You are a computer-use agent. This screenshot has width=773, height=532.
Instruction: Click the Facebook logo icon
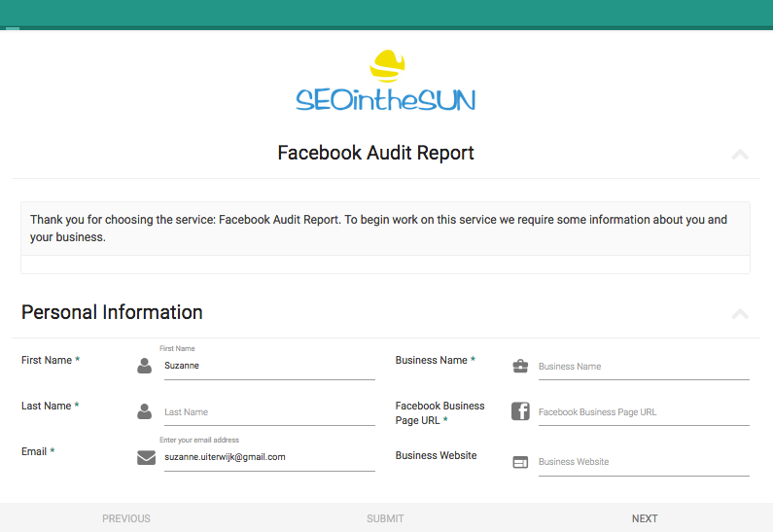pos(520,411)
